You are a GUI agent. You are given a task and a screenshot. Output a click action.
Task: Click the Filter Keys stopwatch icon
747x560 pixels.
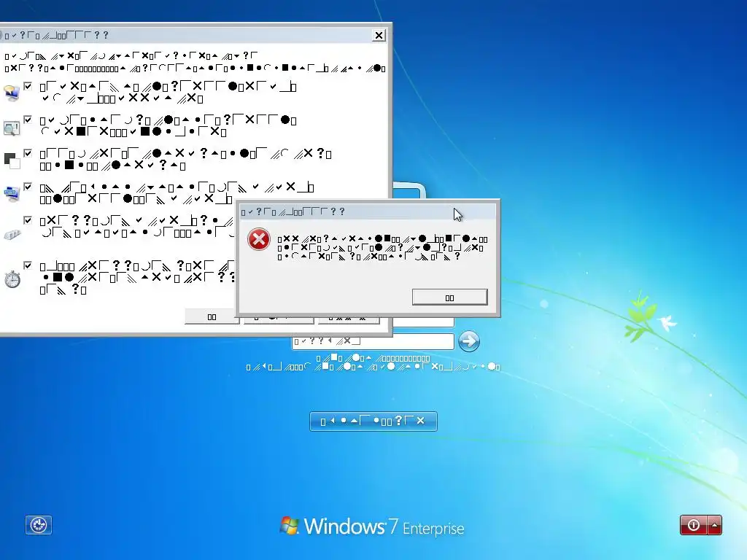point(12,279)
